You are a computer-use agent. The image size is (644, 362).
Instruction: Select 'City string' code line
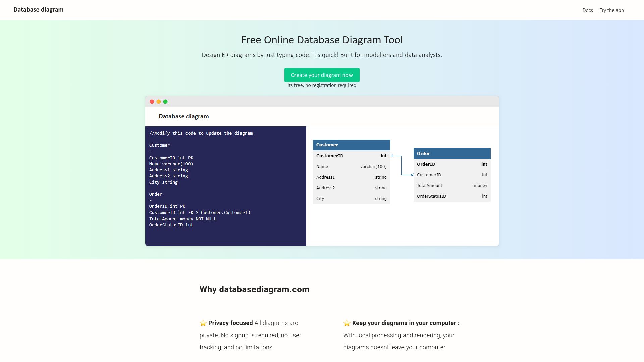click(163, 182)
